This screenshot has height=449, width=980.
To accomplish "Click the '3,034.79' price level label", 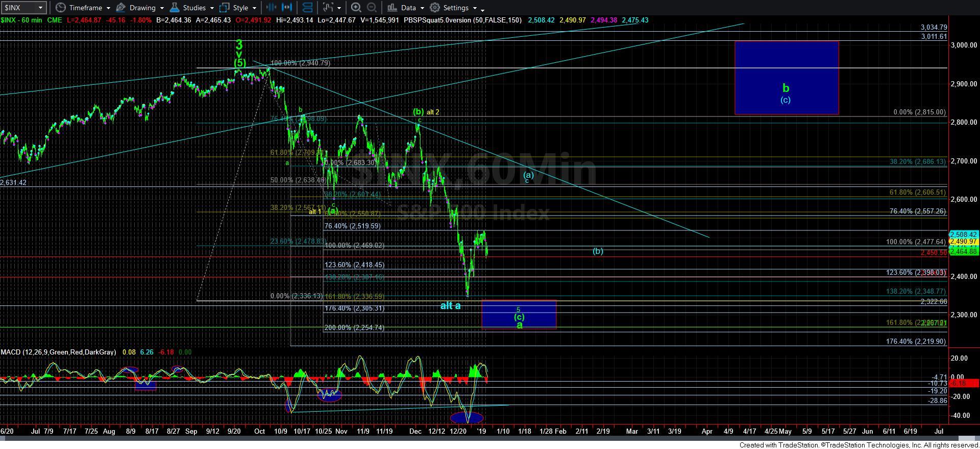I will [x=934, y=27].
